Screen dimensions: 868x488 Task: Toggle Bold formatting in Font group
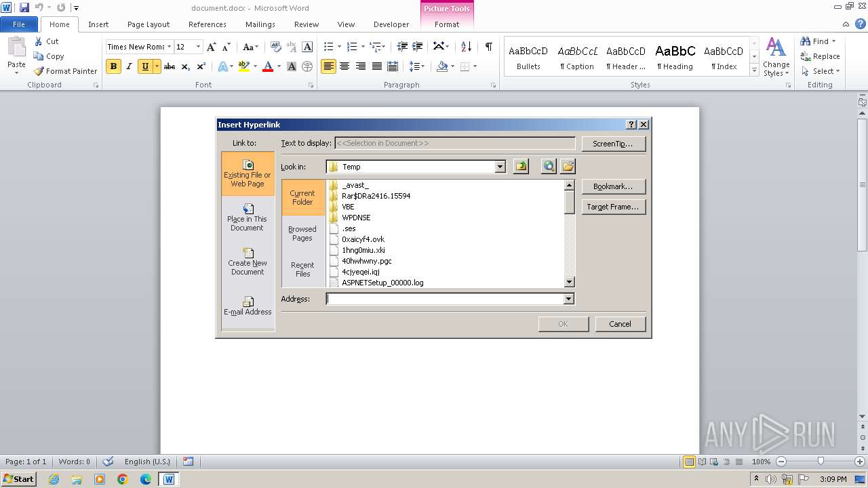[113, 66]
